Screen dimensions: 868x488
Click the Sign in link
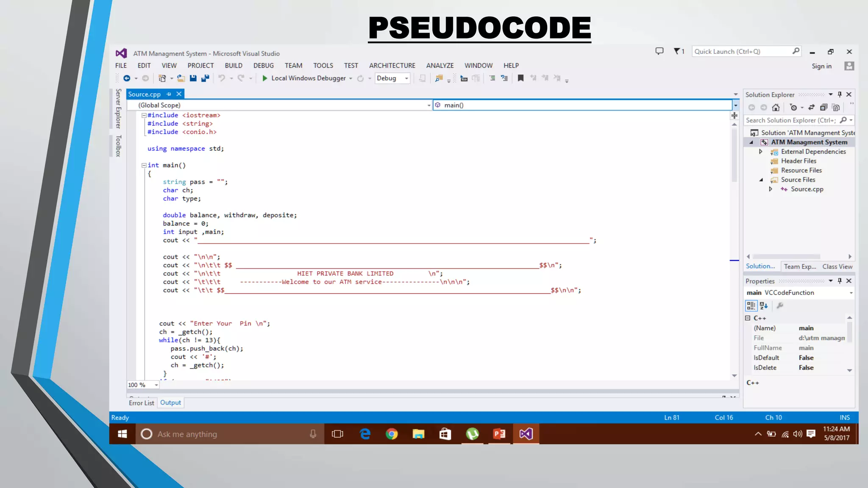click(x=821, y=66)
